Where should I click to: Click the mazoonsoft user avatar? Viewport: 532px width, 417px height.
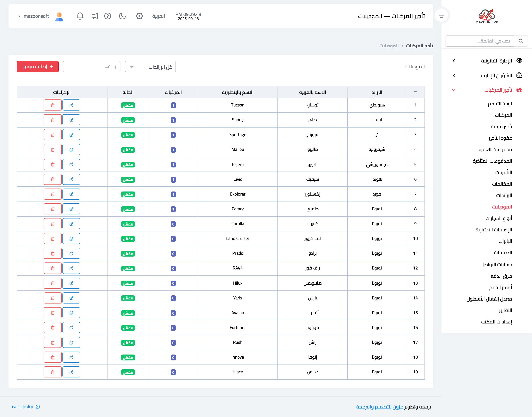click(59, 17)
